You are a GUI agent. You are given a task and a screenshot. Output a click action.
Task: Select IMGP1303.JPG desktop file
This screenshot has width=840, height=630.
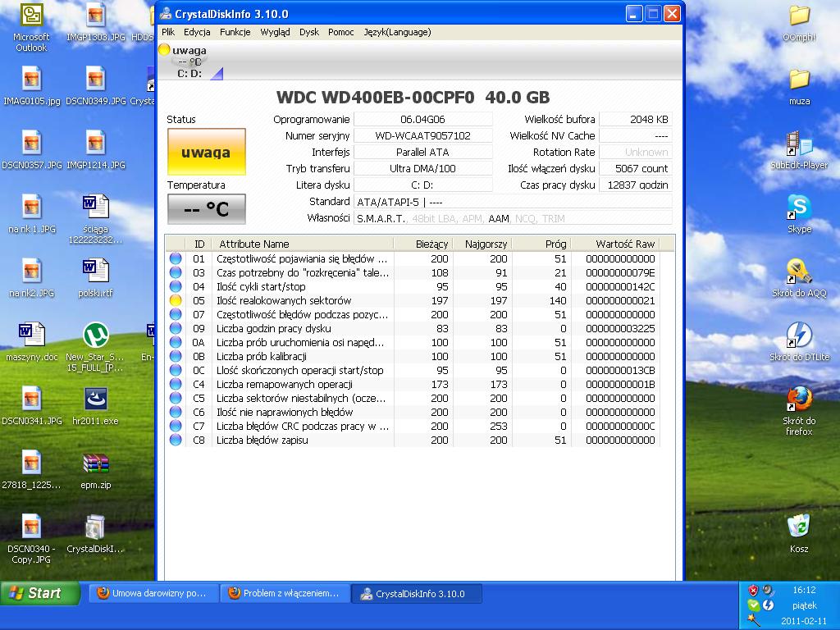click(95, 22)
